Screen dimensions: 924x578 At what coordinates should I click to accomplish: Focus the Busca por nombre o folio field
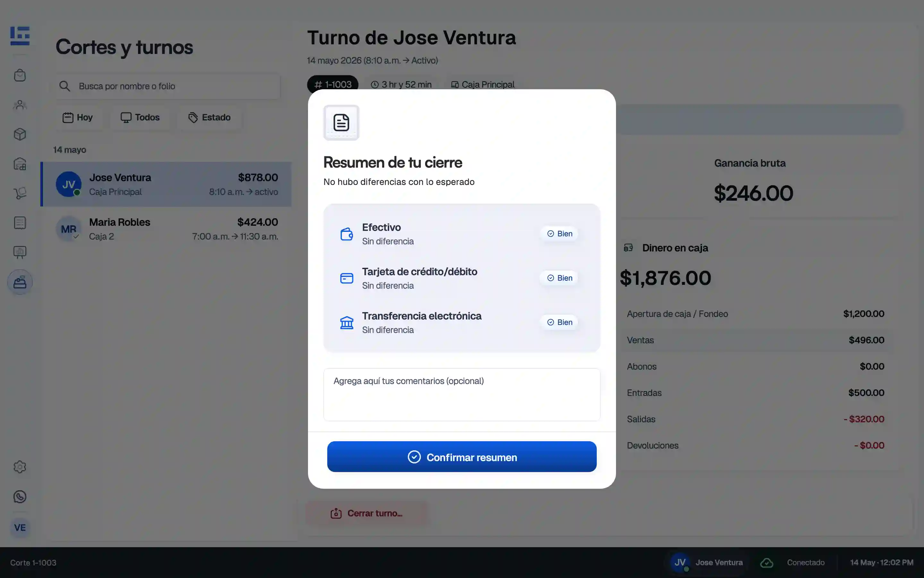pyautogui.click(x=168, y=86)
